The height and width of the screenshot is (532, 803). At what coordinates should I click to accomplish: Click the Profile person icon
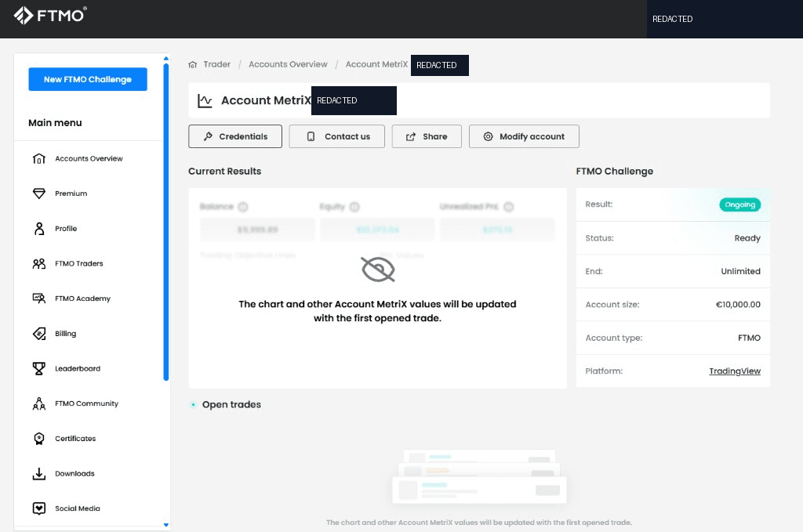click(39, 229)
